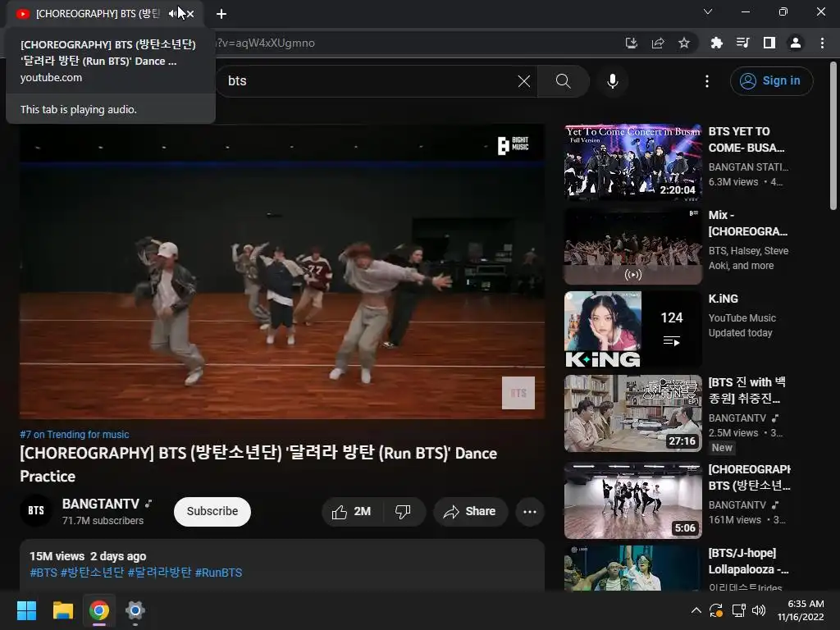Subscribe to BANGTANTV
840x630 pixels.
[x=212, y=512]
